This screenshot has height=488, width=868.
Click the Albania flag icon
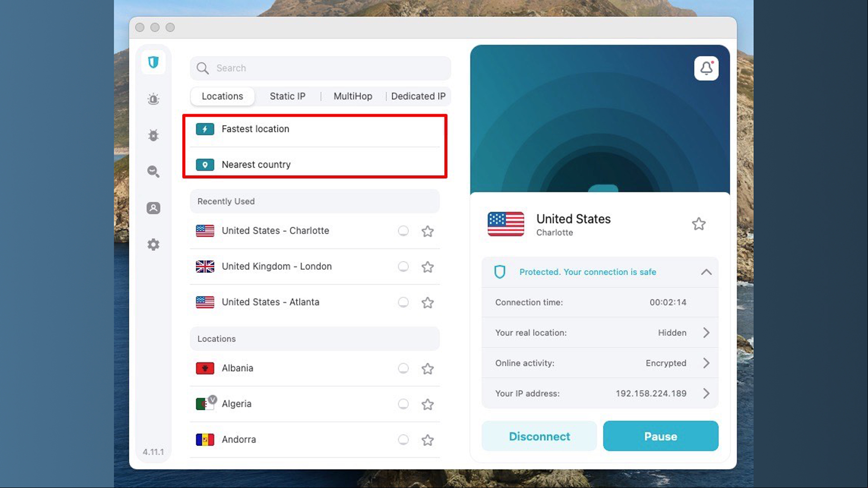[205, 368]
